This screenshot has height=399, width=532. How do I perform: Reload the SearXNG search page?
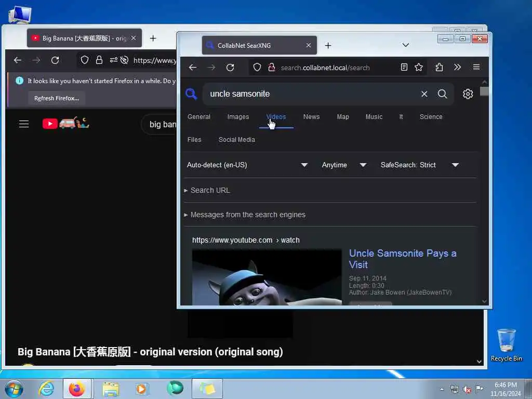click(x=230, y=68)
